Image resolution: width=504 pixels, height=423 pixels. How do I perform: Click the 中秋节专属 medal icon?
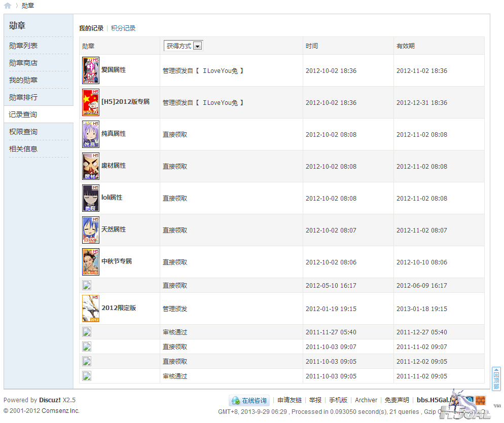click(91, 262)
